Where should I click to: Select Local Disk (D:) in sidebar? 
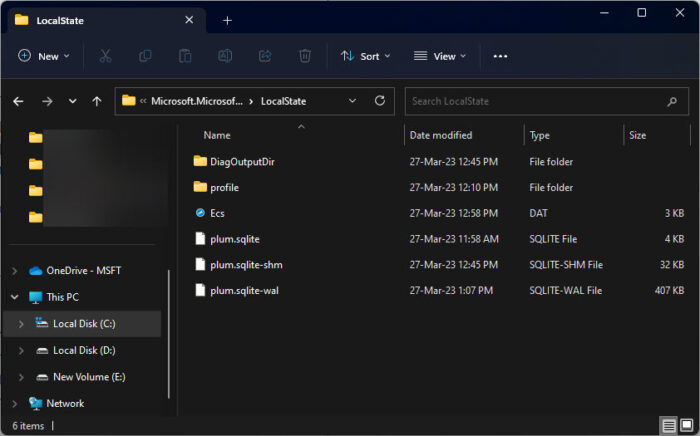(82, 351)
